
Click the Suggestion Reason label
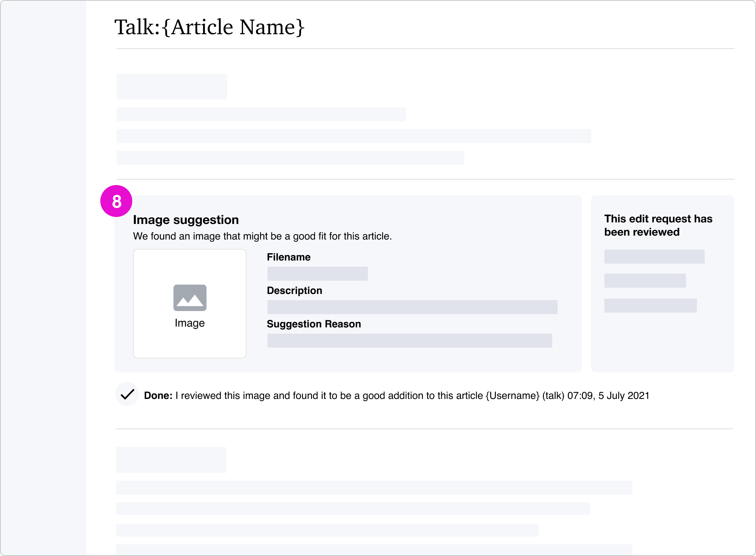point(314,324)
